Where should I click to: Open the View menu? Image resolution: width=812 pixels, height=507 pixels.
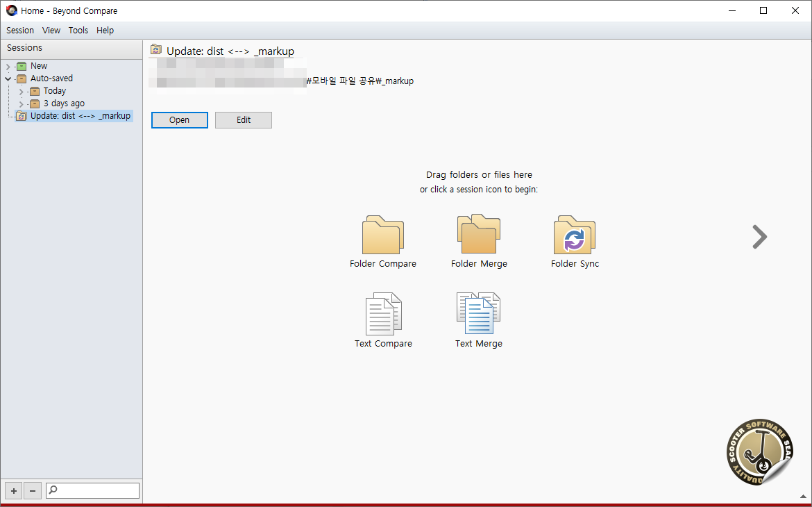point(51,30)
